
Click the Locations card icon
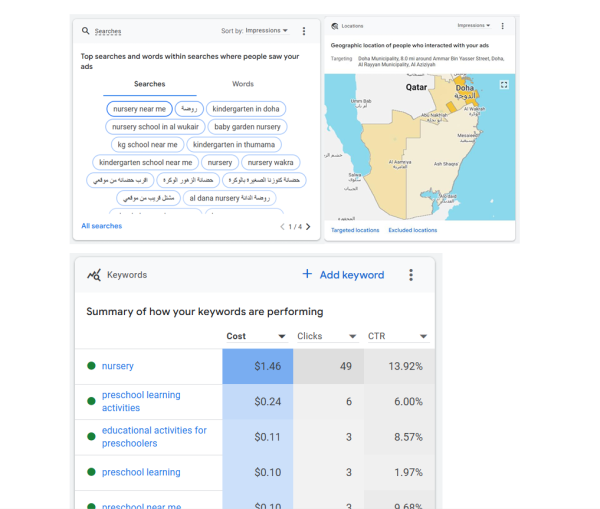click(335, 26)
